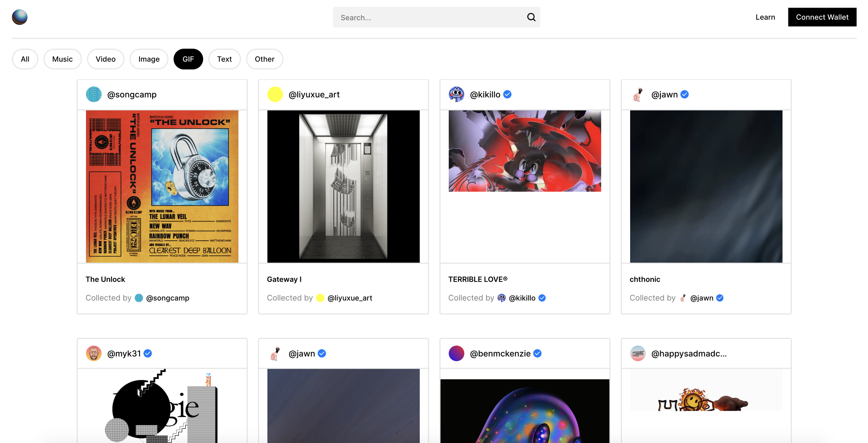Image resolution: width=868 pixels, height=443 pixels.
Task: Click the magnifying glass search icon
Action: click(531, 17)
